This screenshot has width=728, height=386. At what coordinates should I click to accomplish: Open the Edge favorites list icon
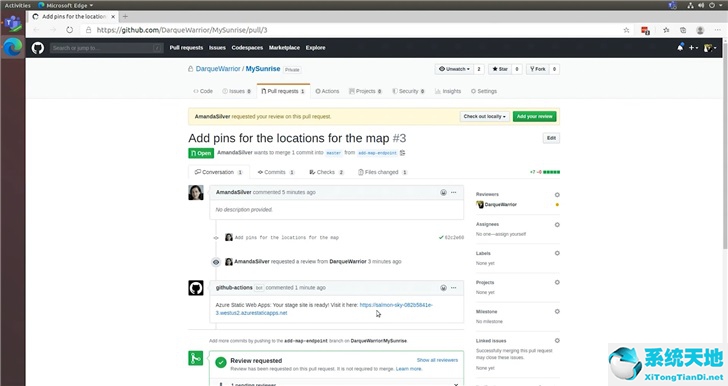[x=666, y=30]
